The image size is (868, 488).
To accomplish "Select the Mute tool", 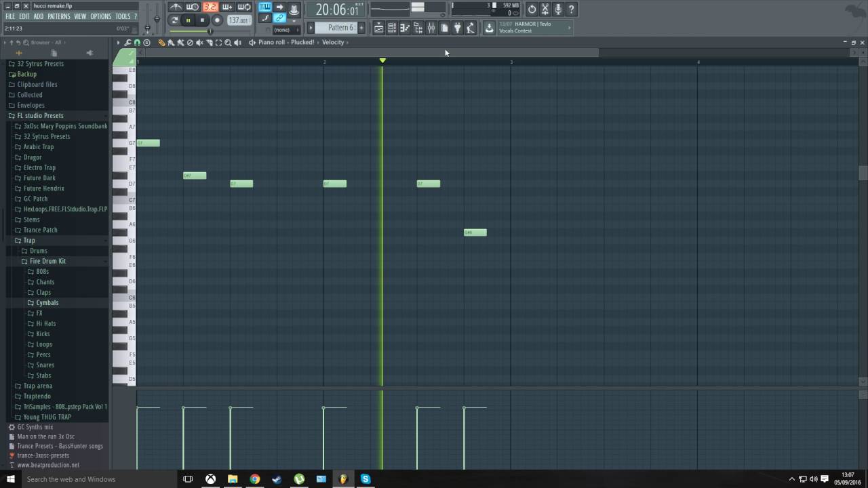I will [x=199, y=43].
